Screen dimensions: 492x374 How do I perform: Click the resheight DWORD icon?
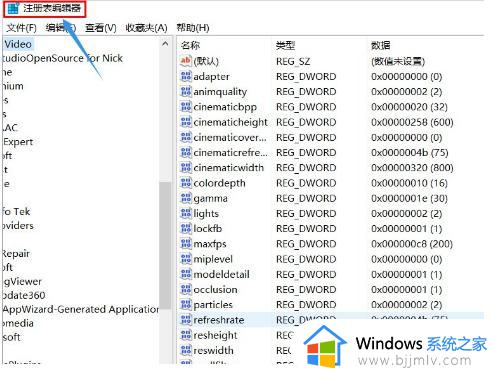pyautogui.click(x=186, y=335)
